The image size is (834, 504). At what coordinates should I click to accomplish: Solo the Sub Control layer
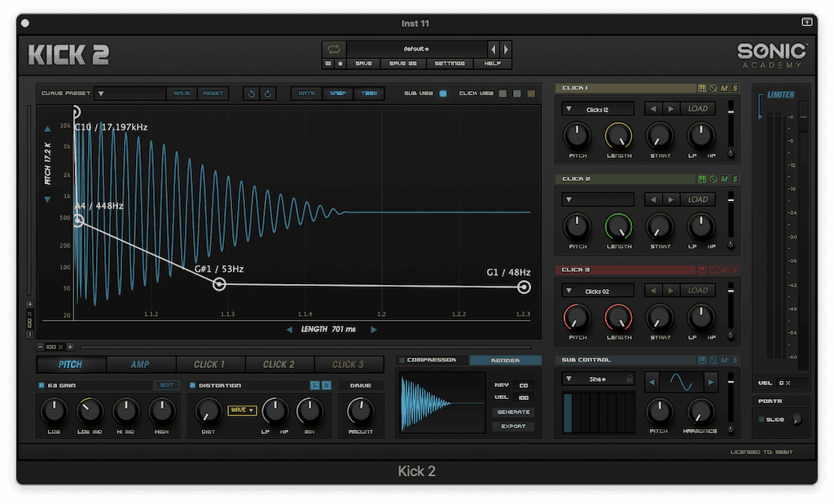[x=735, y=361]
